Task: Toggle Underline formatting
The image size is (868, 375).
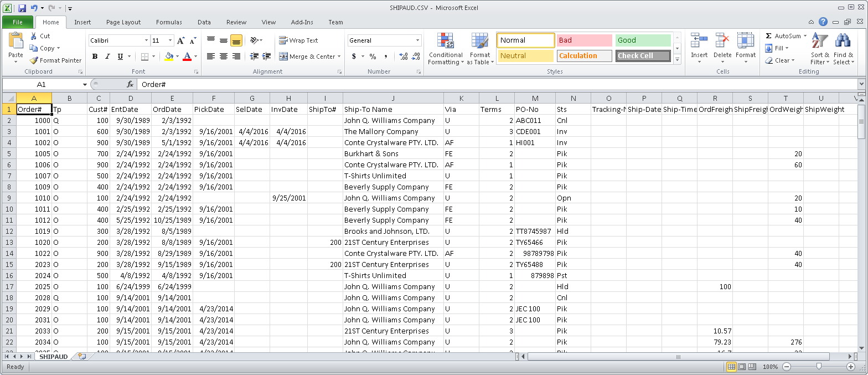Action: pos(120,56)
